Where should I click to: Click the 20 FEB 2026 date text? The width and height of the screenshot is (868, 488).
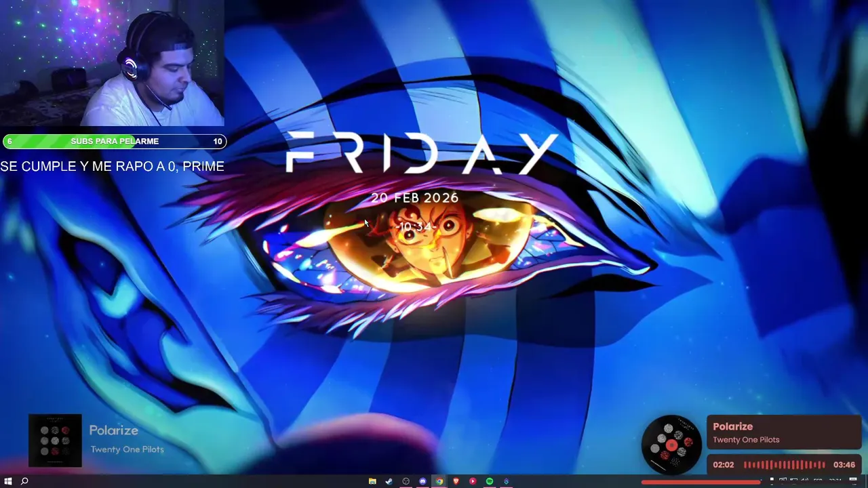click(415, 198)
